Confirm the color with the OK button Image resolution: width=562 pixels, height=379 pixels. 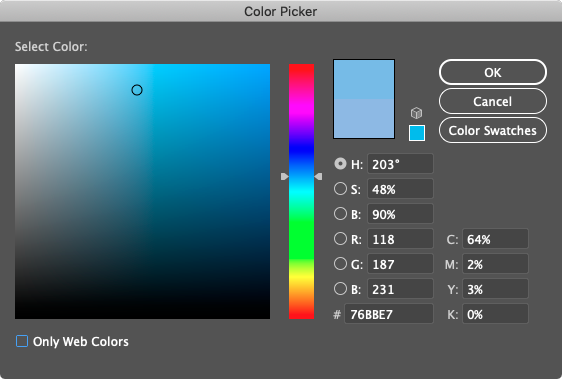click(493, 72)
